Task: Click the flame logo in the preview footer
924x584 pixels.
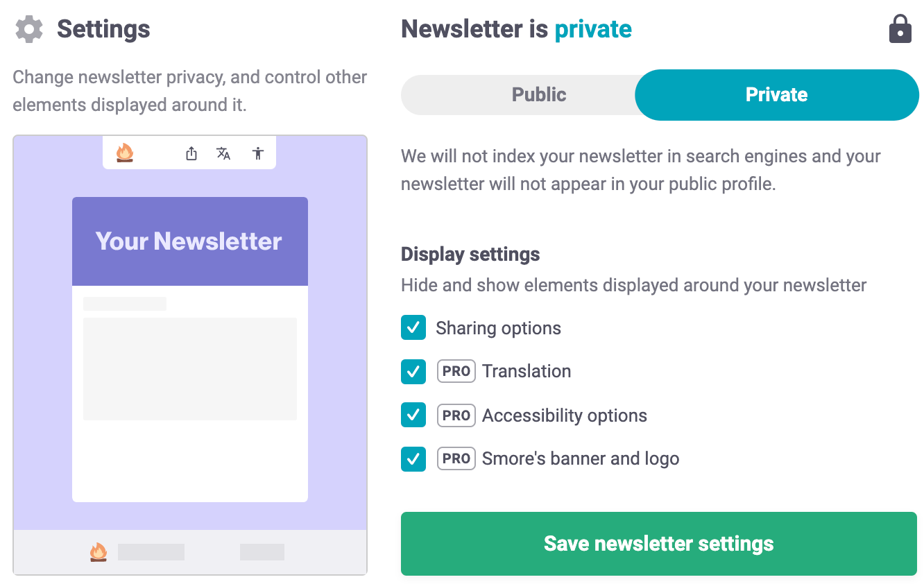Action: click(99, 551)
